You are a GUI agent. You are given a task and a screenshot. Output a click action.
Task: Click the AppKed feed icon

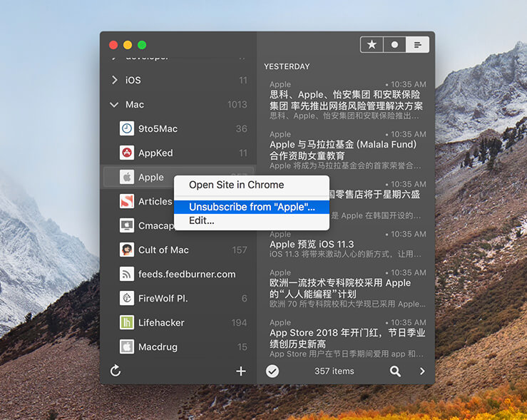coord(127,153)
